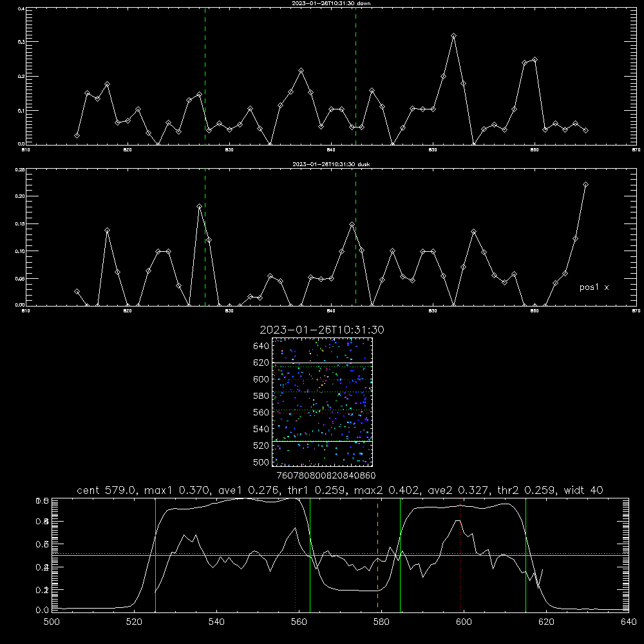Click the '580' label on image y-axis

(261, 396)
